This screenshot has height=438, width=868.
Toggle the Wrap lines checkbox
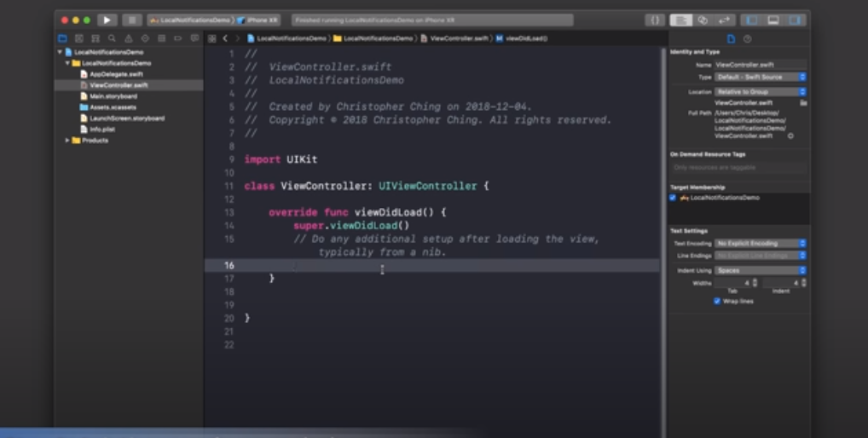(717, 302)
